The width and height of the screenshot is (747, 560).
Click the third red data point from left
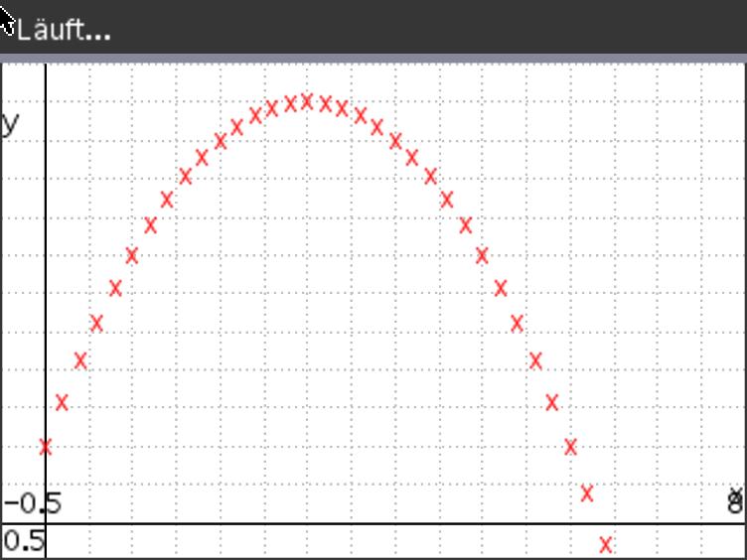pyautogui.click(x=80, y=360)
